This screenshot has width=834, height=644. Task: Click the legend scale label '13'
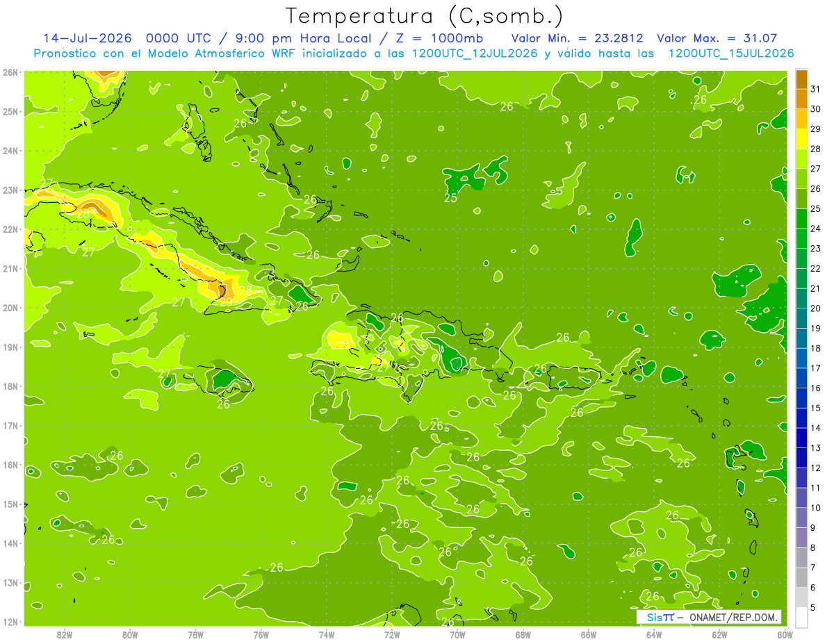pos(815,448)
